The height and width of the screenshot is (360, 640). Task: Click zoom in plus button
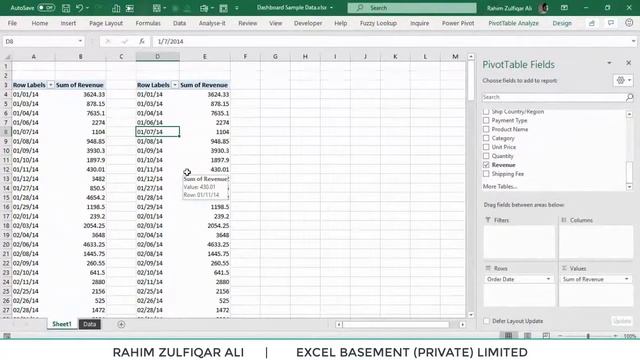coord(615,336)
